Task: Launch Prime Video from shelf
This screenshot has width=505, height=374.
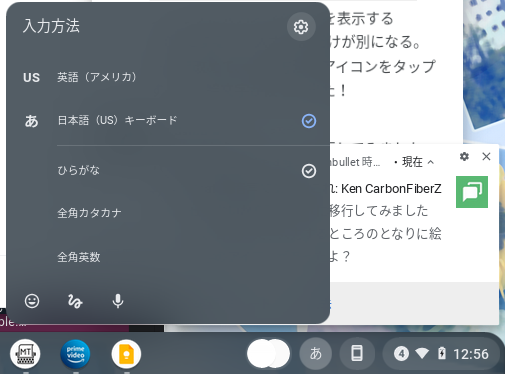Action: (x=76, y=354)
